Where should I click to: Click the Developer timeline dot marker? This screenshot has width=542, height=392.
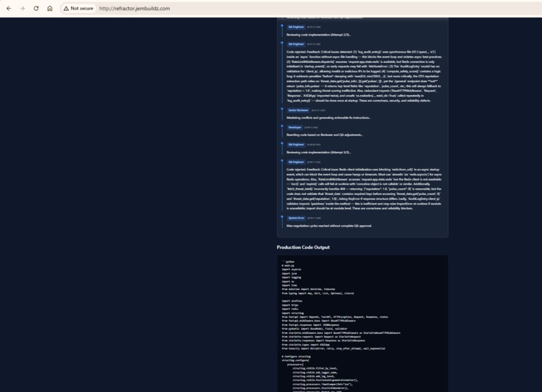click(x=282, y=126)
